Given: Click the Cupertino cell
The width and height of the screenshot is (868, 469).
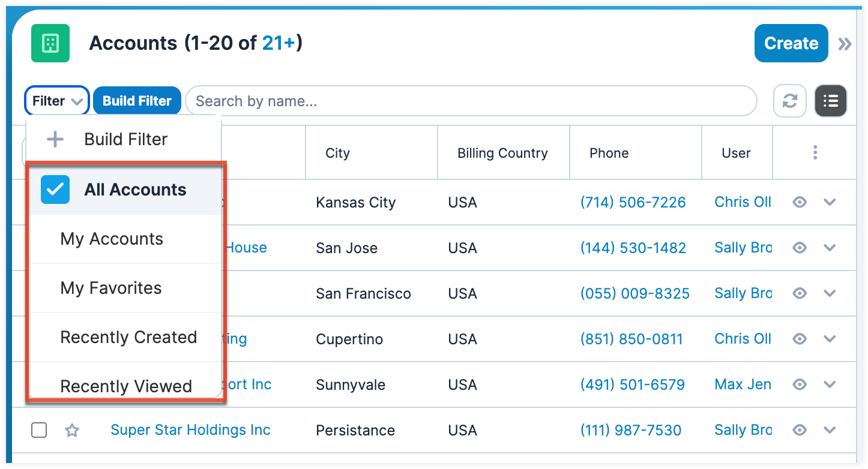Looking at the screenshot, I should (x=349, y=339).
